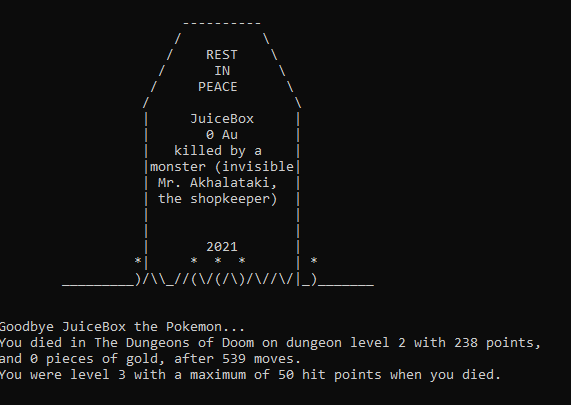Click the 'REST' text on the tombstone
Screen dimensions: 571x405
(222, 55)
